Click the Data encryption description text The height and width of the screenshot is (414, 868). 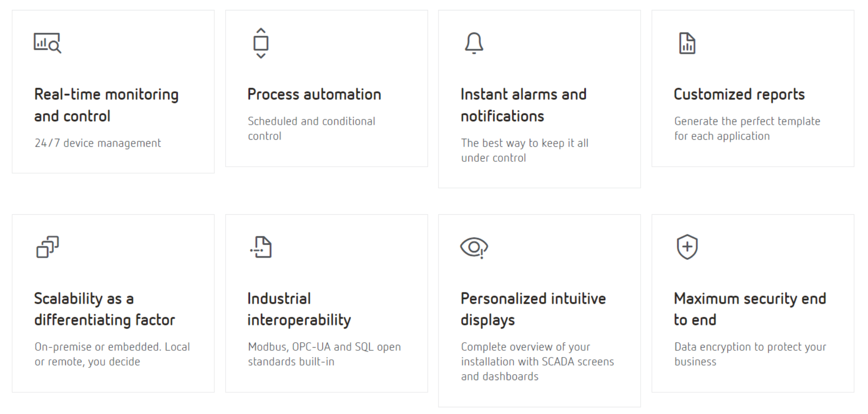click(750, 354)
